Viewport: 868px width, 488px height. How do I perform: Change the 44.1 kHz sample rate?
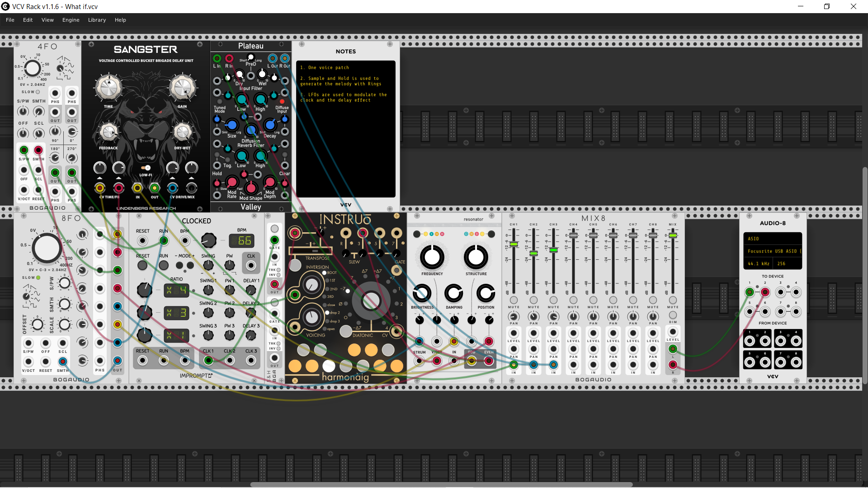click(758, 263)
